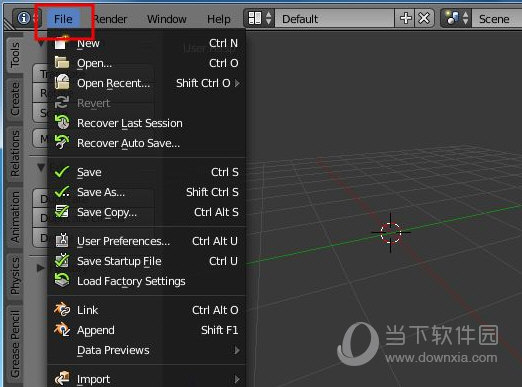Expand the Data Previews submenu

point(147,350)
